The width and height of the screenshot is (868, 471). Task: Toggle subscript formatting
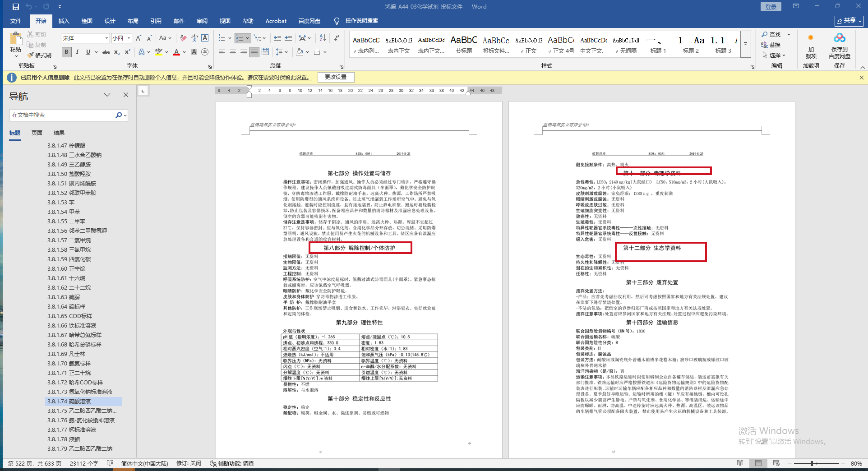[x=117, y=52]
